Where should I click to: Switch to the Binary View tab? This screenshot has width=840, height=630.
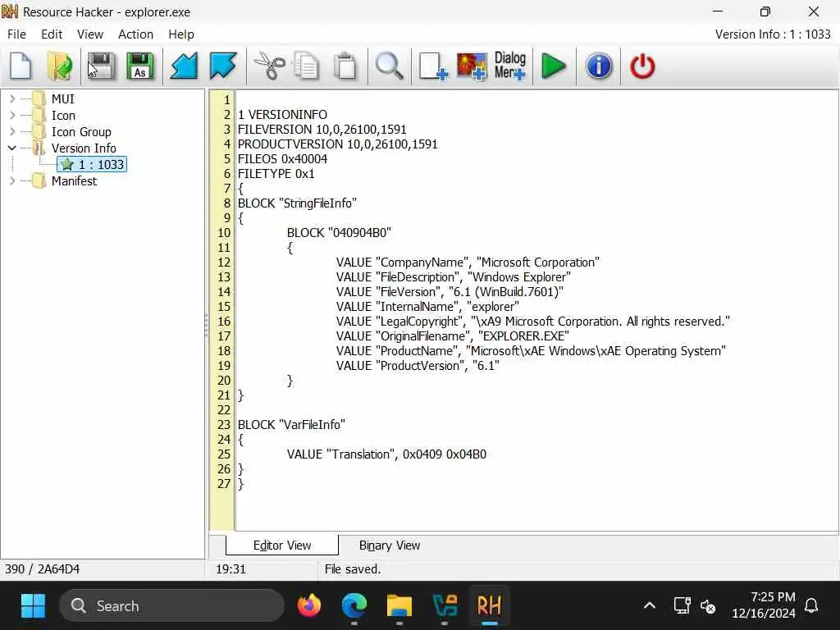point(390,546)
